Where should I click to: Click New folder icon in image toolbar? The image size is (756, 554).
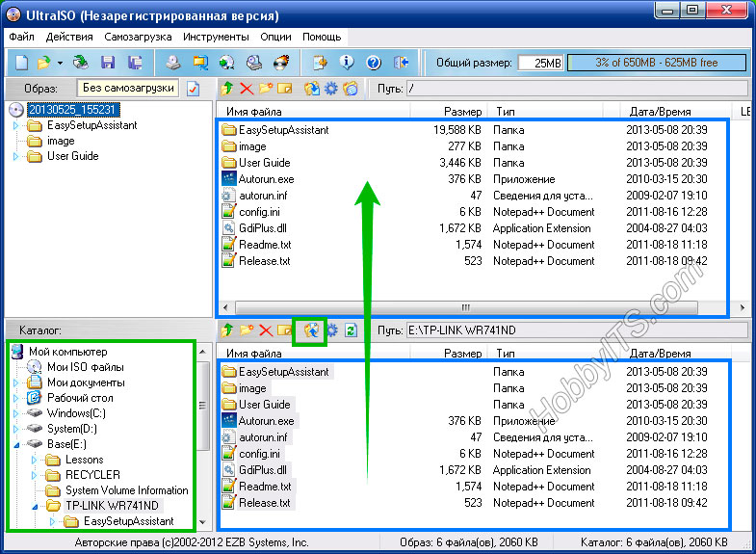266,89
